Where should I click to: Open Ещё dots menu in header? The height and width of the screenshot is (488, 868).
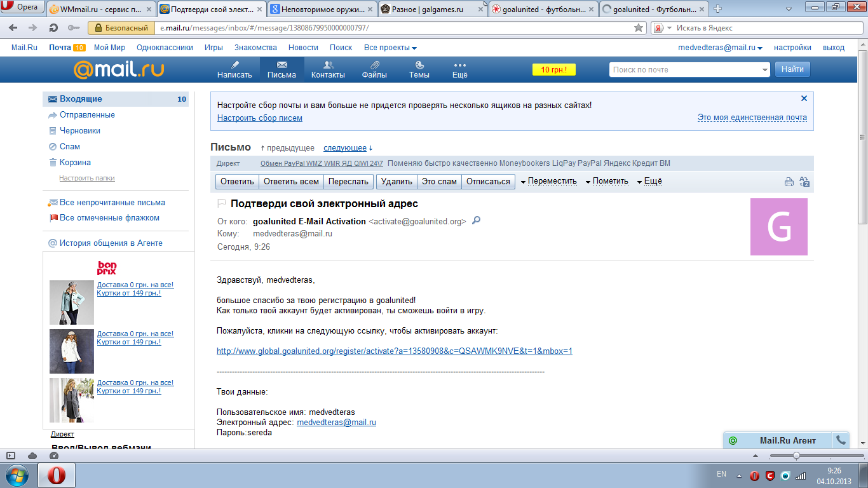coord(460,70)
